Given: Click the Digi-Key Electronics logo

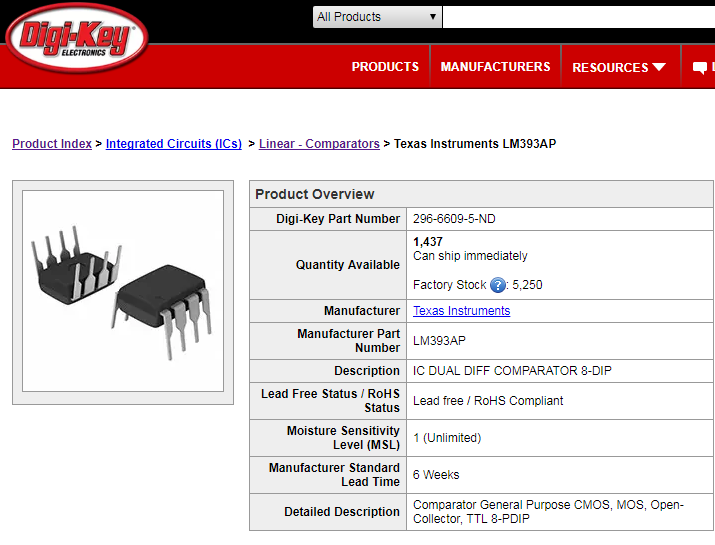Looking at the screenshot, I should pos(77,38).
